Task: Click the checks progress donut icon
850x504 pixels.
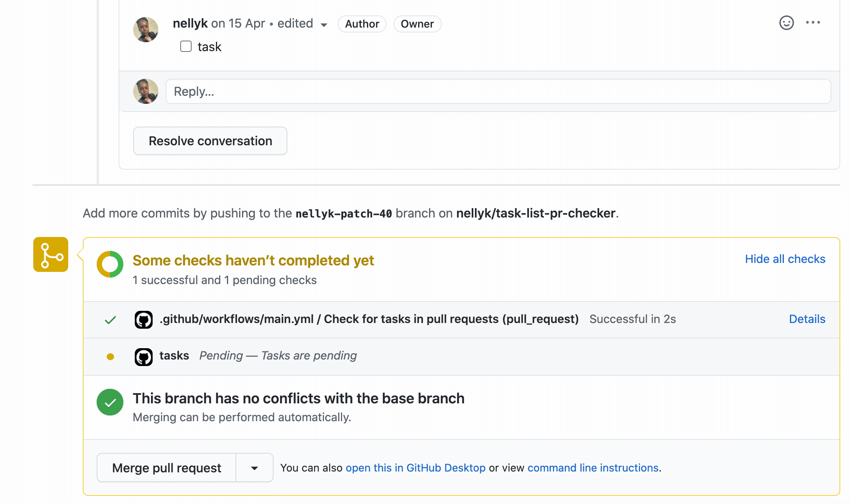Action: (110, 264)
